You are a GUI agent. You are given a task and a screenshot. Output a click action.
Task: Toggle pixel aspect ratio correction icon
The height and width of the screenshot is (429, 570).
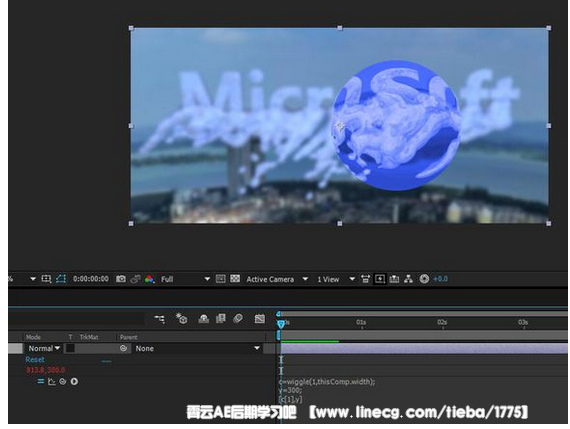[x=365, y=279]
